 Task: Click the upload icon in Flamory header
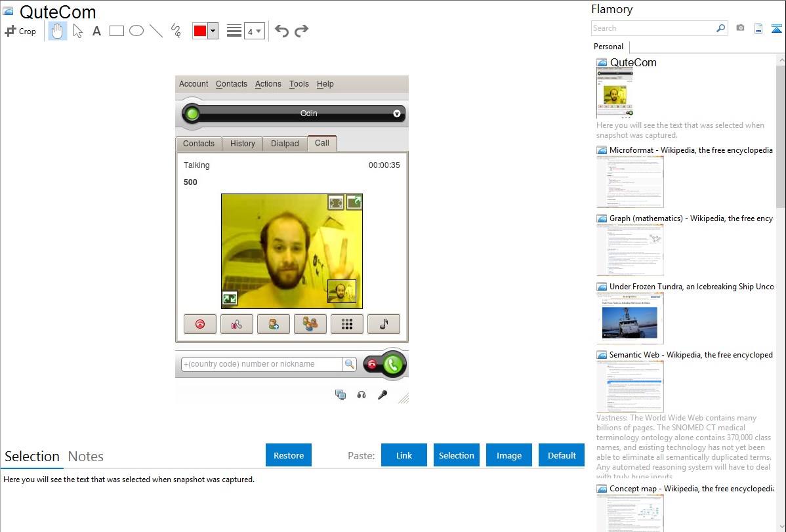776,28
